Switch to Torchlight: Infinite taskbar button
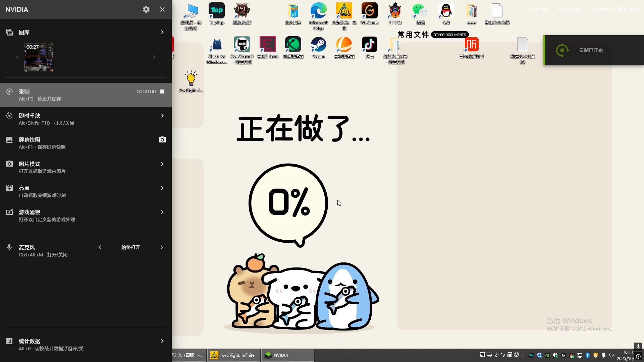 pos(233,355)
